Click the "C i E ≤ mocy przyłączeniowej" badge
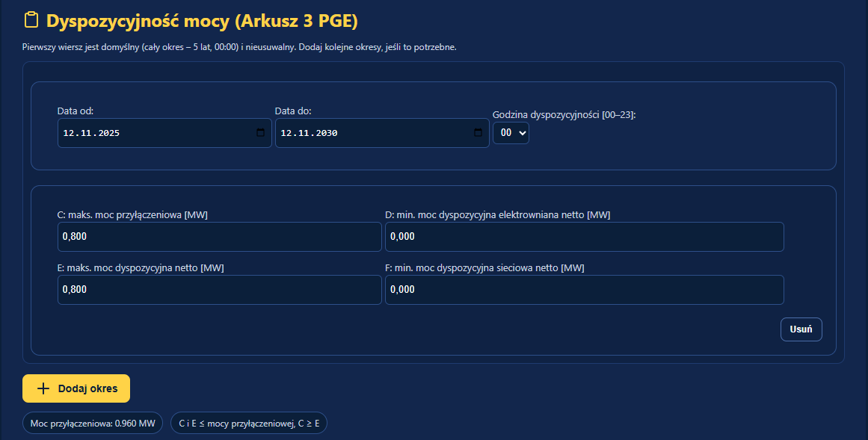The image size is (868, 440). click(x=249, y=422)
